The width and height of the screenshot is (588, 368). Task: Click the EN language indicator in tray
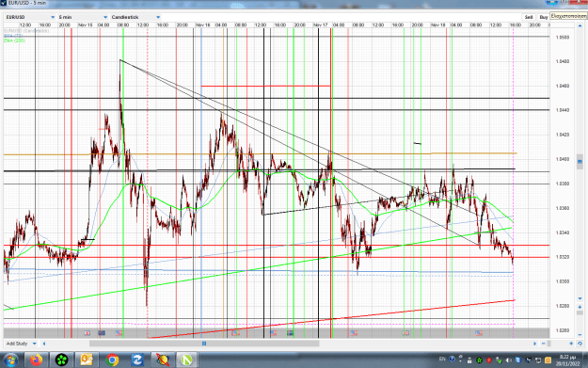[x=442, y=360]
